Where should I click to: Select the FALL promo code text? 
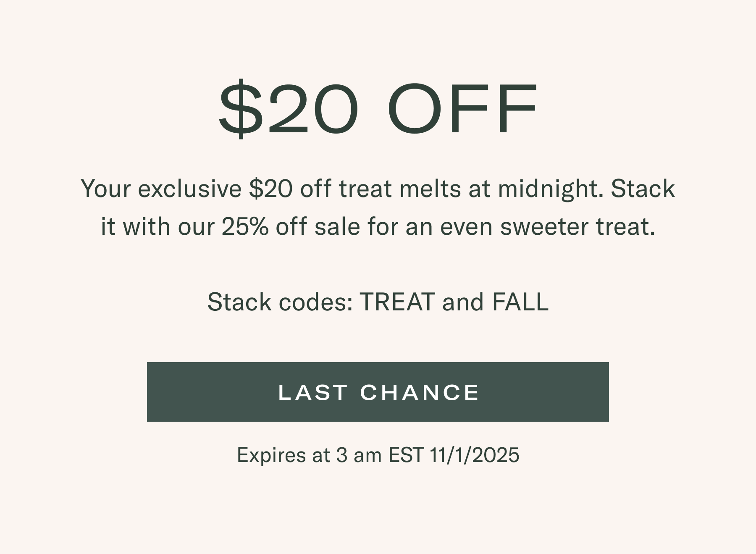(x=520, y=302)
